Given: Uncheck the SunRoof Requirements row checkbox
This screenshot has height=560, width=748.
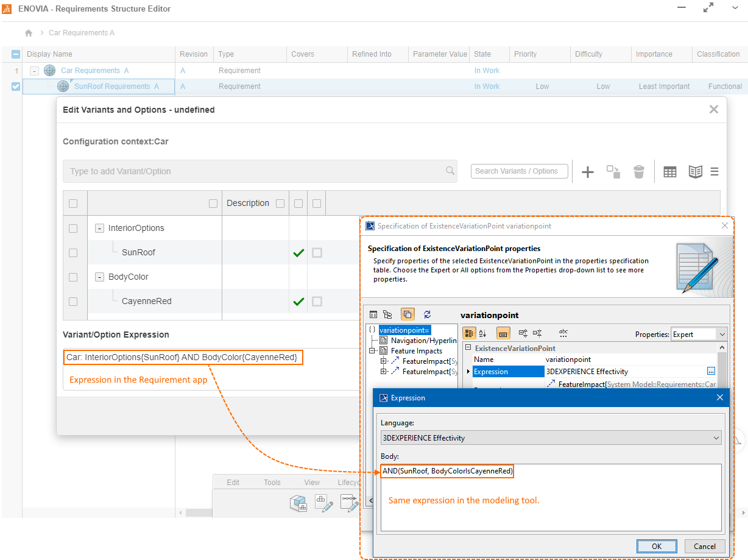Looking at the screenshot, I should [x=16, y=87].
